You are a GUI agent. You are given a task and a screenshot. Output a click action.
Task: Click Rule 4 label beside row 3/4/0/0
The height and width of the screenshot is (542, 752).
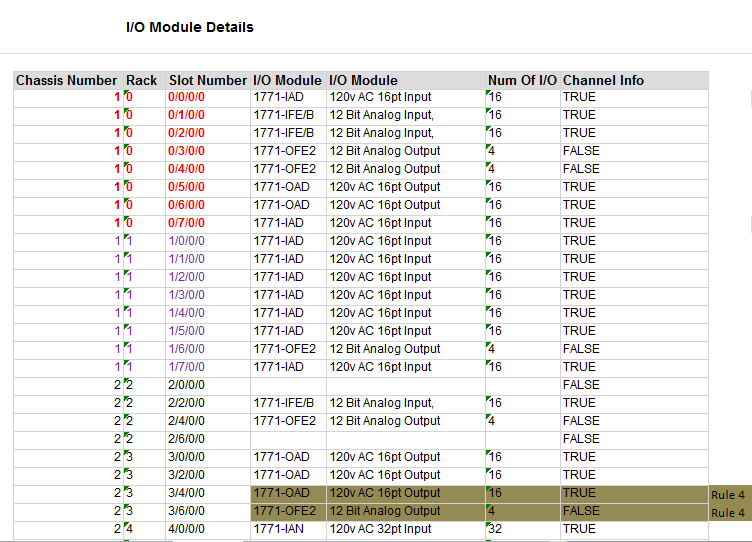(728, 495)
